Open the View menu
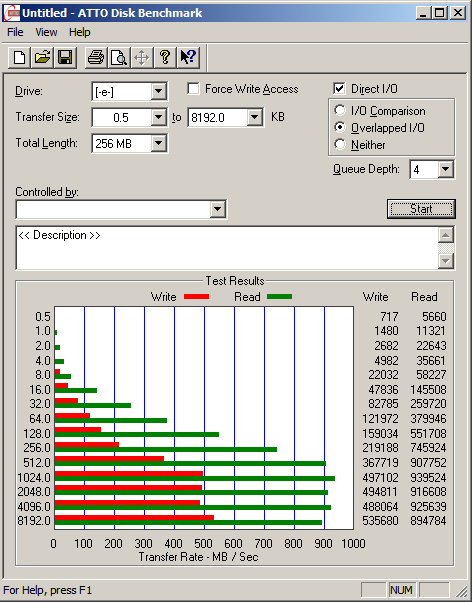472x602 pixels. tap(46, 32)
